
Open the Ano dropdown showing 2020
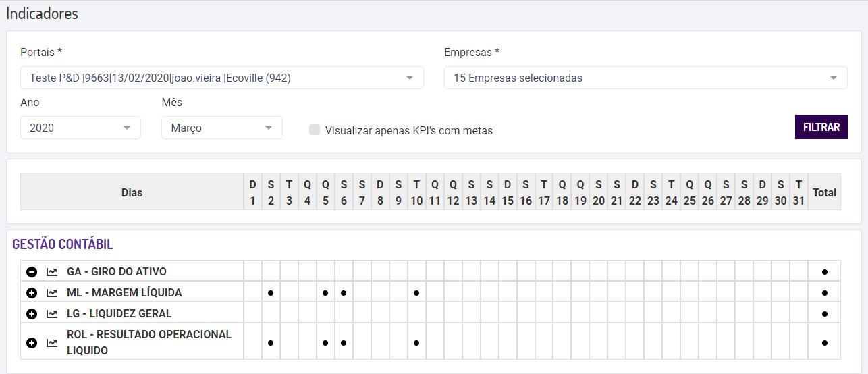[x=80, y=128]
